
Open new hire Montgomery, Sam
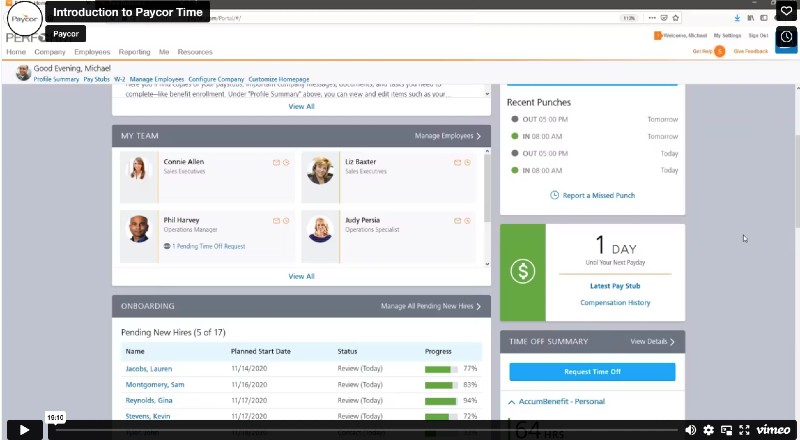[155, 384]
